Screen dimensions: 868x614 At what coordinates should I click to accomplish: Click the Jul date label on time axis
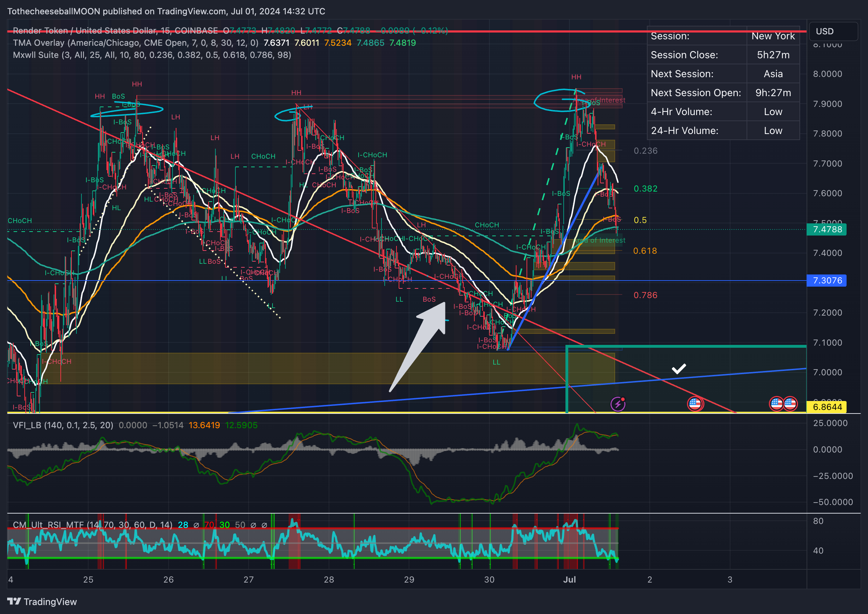[569, 580]
